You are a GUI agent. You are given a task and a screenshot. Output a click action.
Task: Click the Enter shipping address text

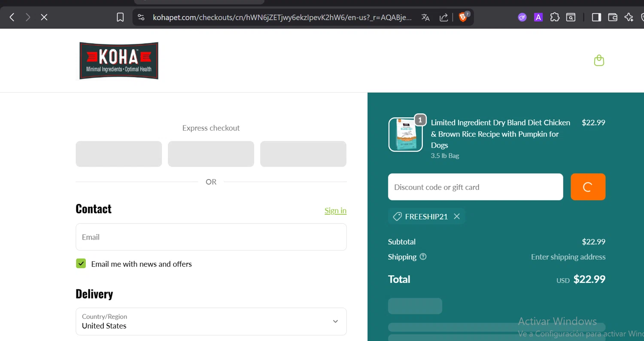pyautogui.click(x=568, y=257)
